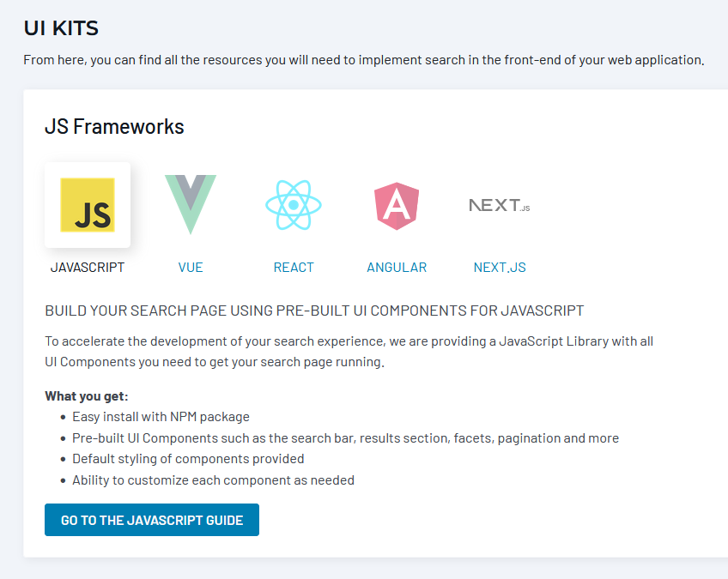The width and height of the screenshot is (728, 579).
Task: Select the JavaScript logo icon
Action: (87, 205)
